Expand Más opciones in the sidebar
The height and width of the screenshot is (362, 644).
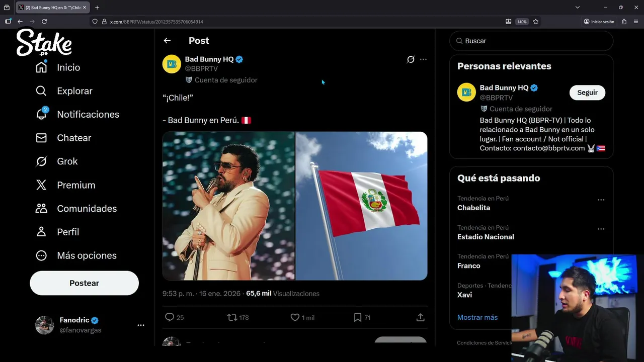pos(87,255)
